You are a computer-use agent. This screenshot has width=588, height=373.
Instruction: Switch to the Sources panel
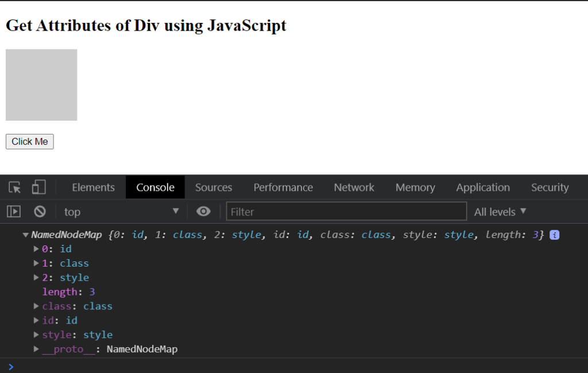213,187
